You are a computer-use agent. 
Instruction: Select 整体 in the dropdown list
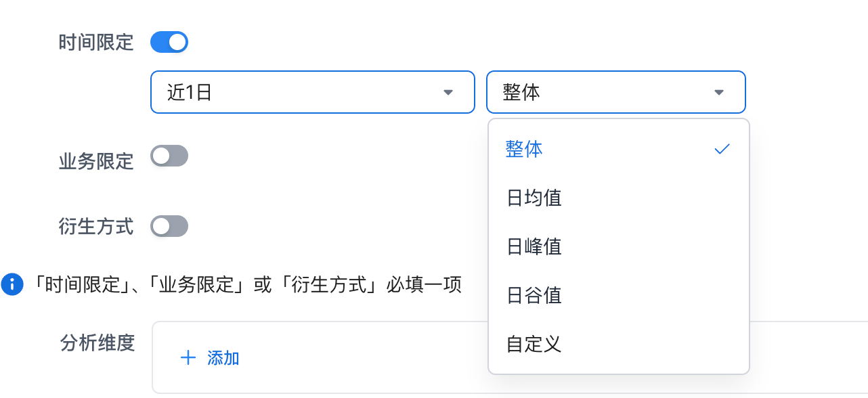click(525, 150)
